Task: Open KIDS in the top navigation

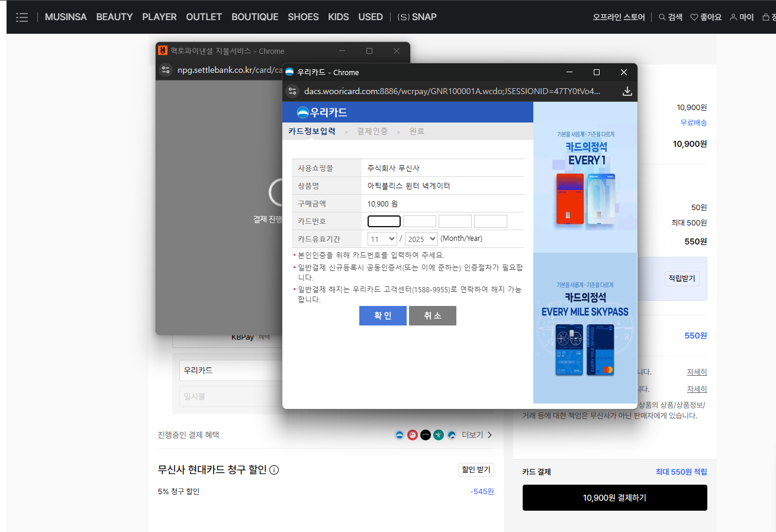Action: pos(339,17)
